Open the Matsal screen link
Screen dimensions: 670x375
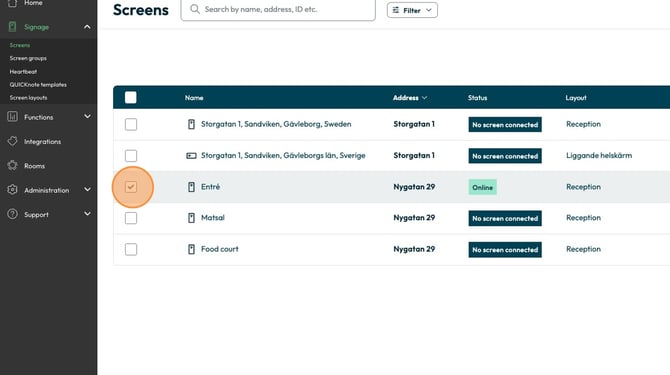pos(213,217)
